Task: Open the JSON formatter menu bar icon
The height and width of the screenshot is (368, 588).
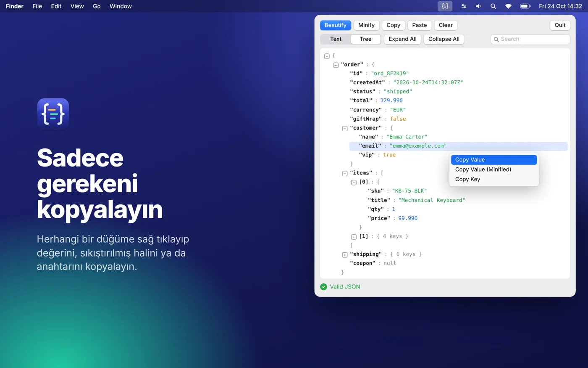Action: tap(445, 6)
